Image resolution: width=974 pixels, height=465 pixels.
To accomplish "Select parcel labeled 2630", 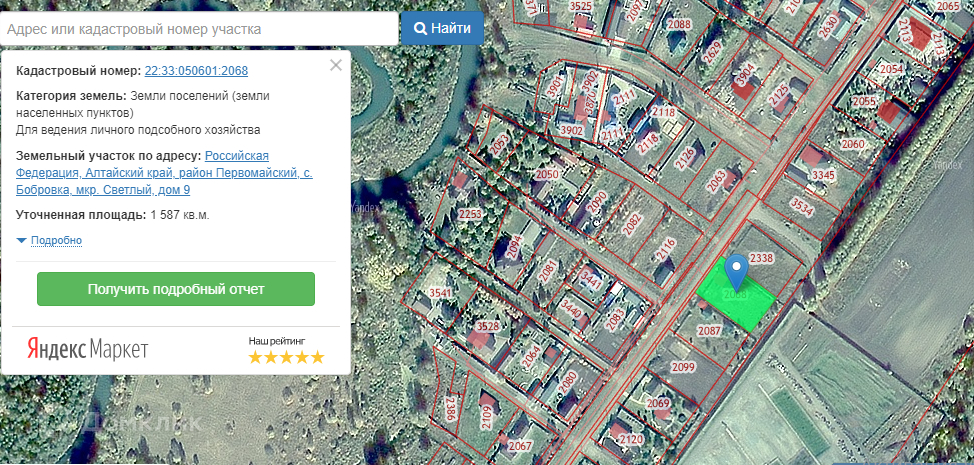I will point(829,25).
